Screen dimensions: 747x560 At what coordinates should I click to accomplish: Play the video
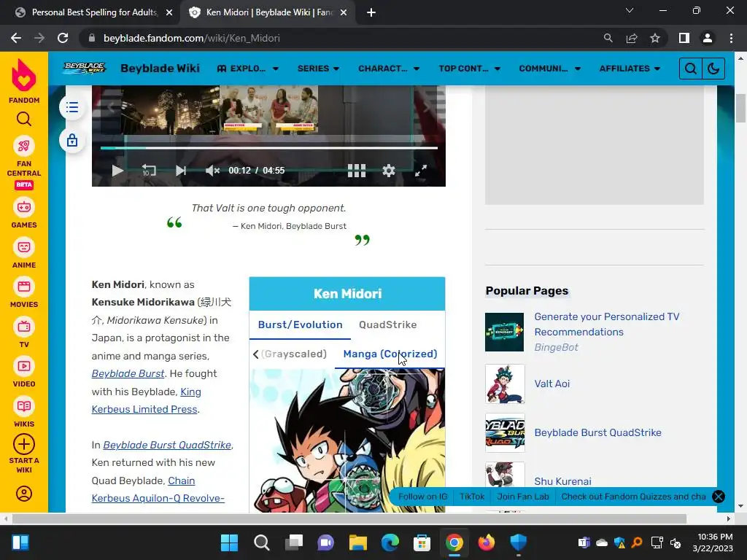click(x=117, y=171)
